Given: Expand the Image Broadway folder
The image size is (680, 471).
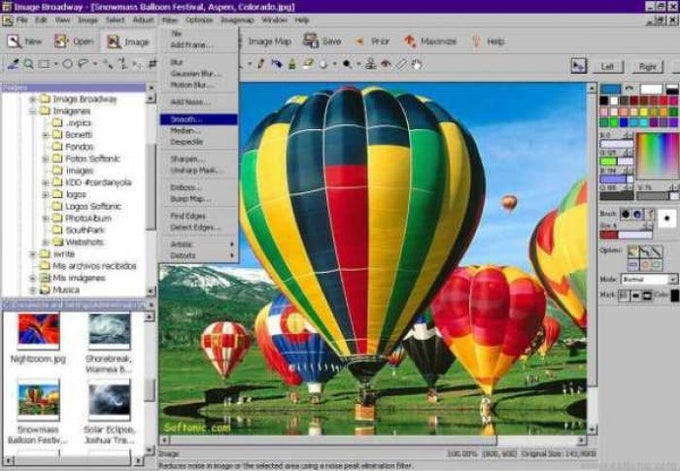Looking at the screenshot, I should click(x=33, y=99).
